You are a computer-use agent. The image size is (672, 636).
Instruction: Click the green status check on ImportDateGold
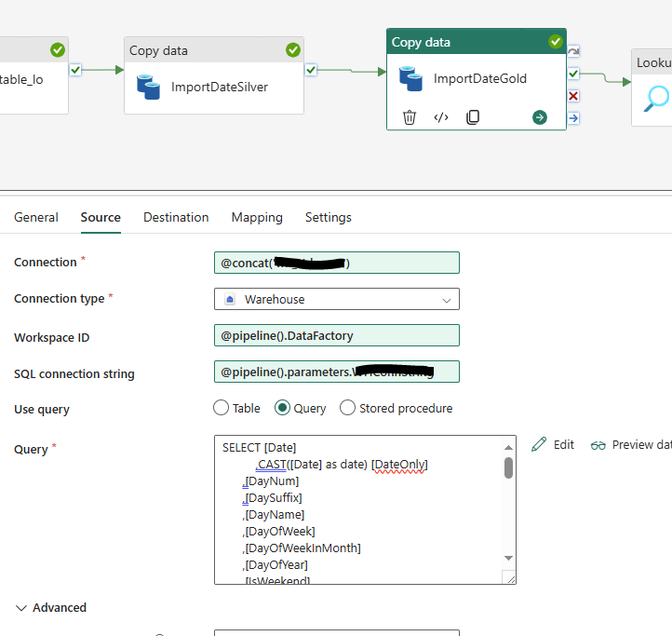point(556,42)
